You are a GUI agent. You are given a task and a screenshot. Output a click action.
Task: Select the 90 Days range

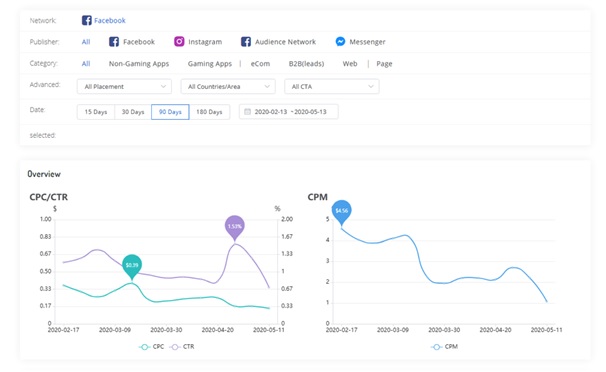tap(170, 112)
